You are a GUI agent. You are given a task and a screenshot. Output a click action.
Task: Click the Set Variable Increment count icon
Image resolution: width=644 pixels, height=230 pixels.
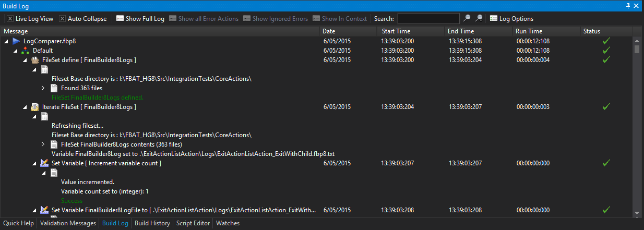(x=44, y=163)
